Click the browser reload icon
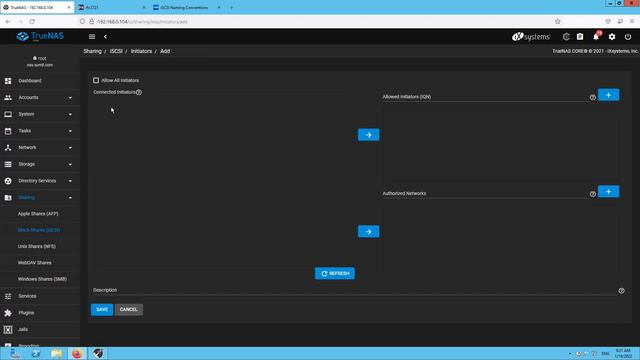Screen dimensions: 640x360 (32, 21)
